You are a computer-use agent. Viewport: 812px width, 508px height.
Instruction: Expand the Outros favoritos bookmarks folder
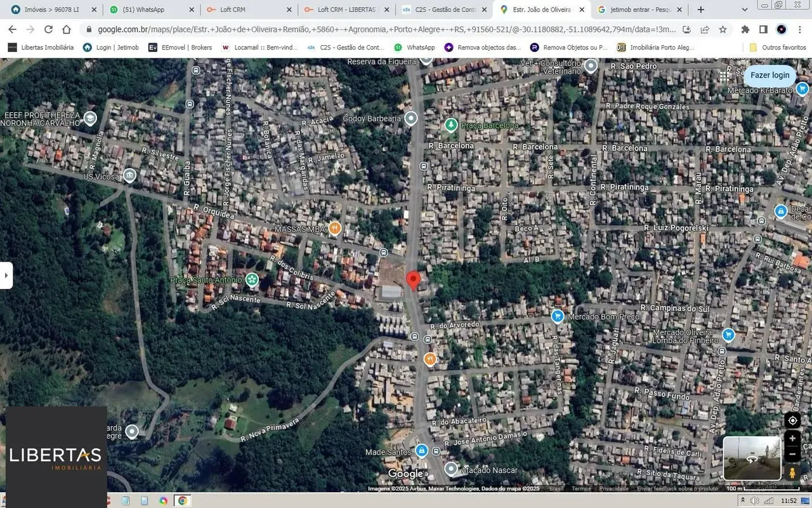tap(777, 48)
